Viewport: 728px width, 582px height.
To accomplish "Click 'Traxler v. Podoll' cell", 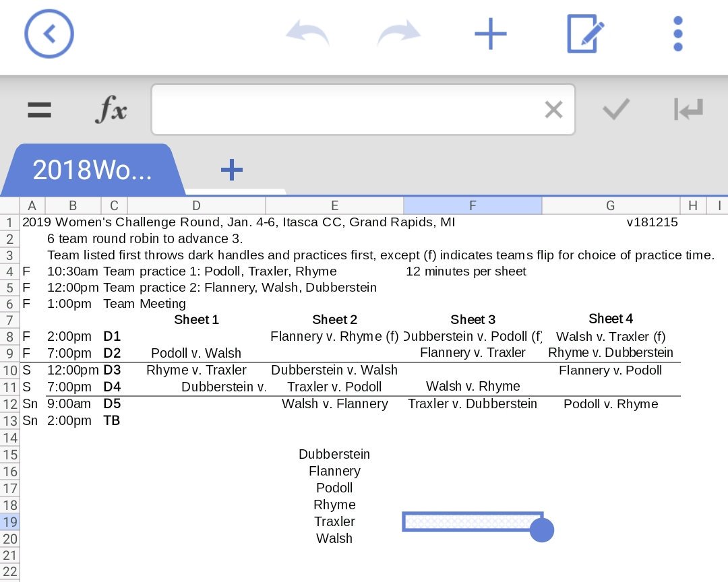I will [x=334, y=387].
